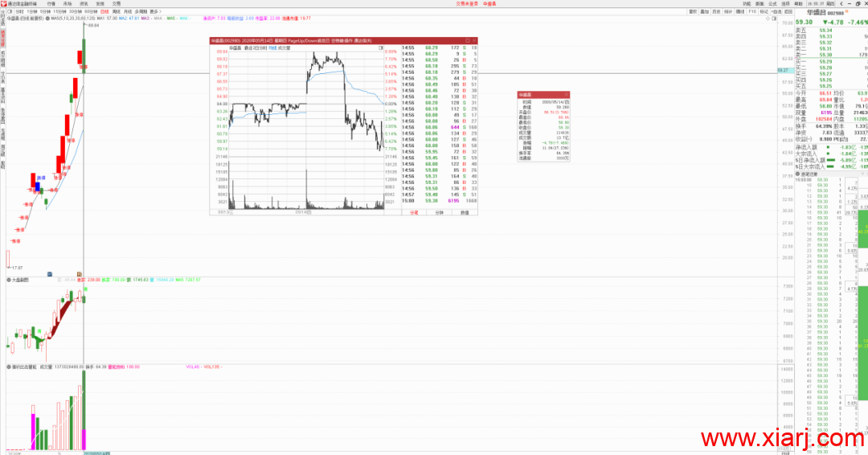
Task: Click the 交易未登录 status link
Action: [x=467, y=3]
